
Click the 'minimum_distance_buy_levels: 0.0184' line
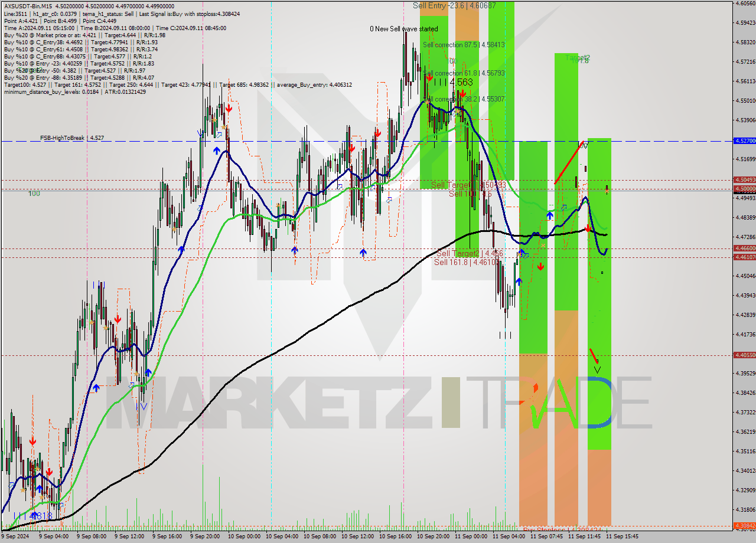[x=74, y=91]
